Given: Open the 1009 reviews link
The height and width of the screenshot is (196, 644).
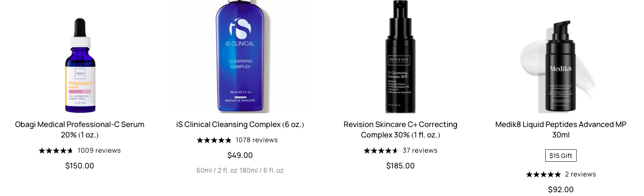Looking at the screenshot, I should coord(99,150).
